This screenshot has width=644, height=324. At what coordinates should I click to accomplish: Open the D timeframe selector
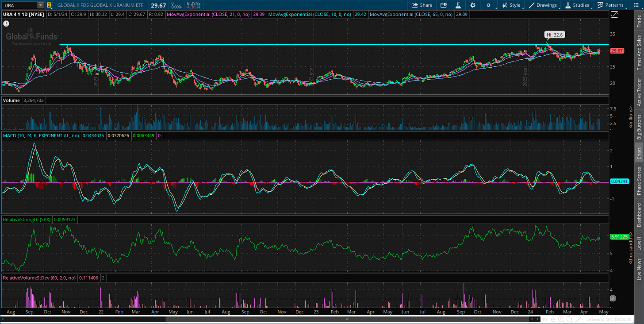(489, 5)
